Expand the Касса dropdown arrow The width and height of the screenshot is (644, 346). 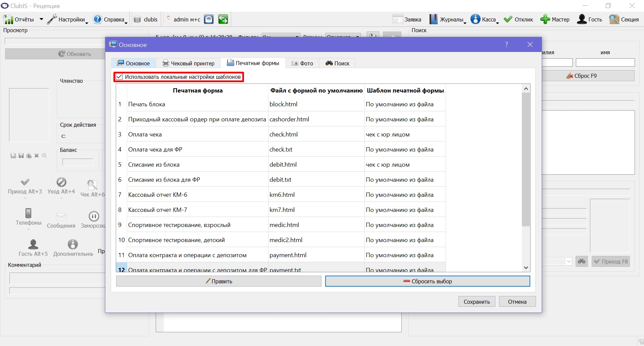497,23
